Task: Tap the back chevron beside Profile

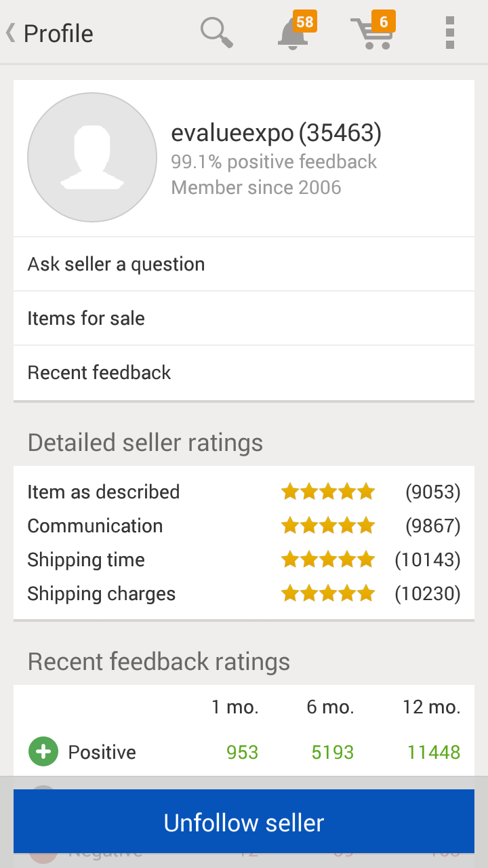Action: (11, 33)
